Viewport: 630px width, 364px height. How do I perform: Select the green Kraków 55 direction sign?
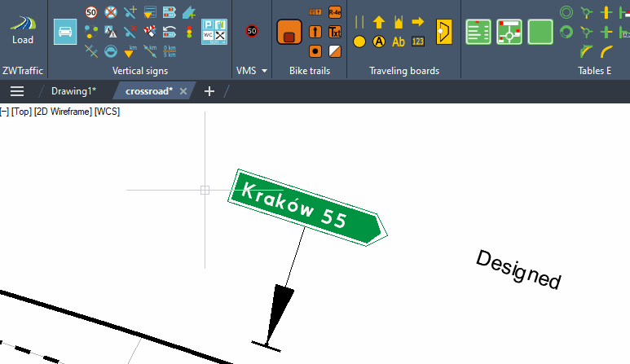[307, 207]
